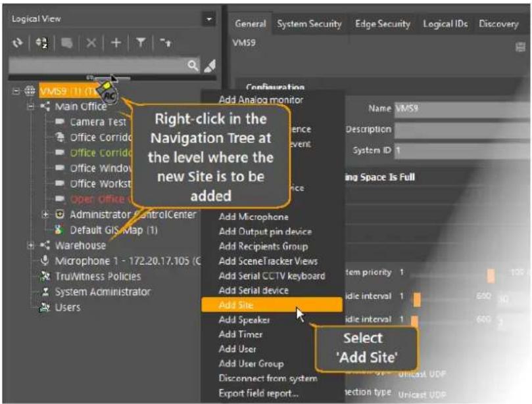Viewport: 532px width, 404px height.
Task: Switch to the System Security tab
Action: [x=309, y=24]
